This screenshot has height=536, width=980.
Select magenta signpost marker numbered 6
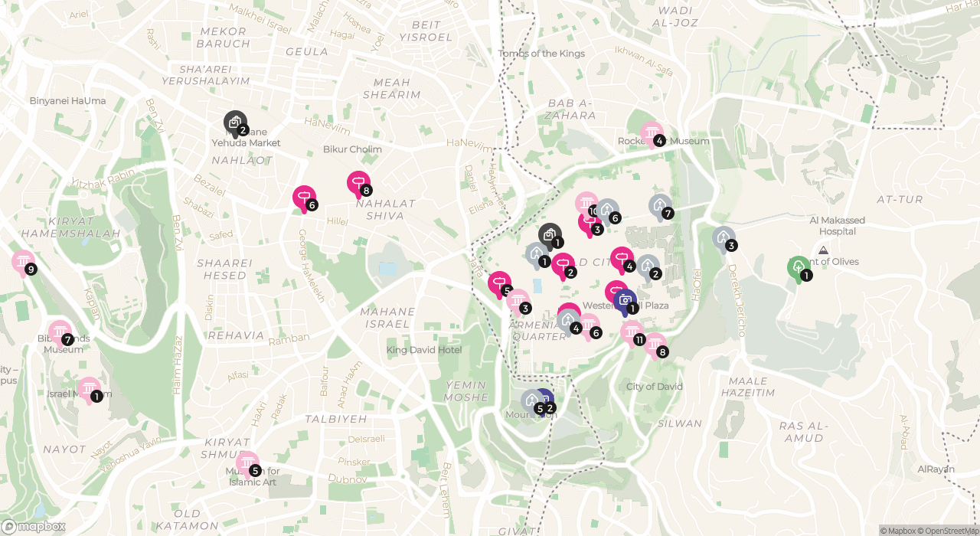point(304,198)
